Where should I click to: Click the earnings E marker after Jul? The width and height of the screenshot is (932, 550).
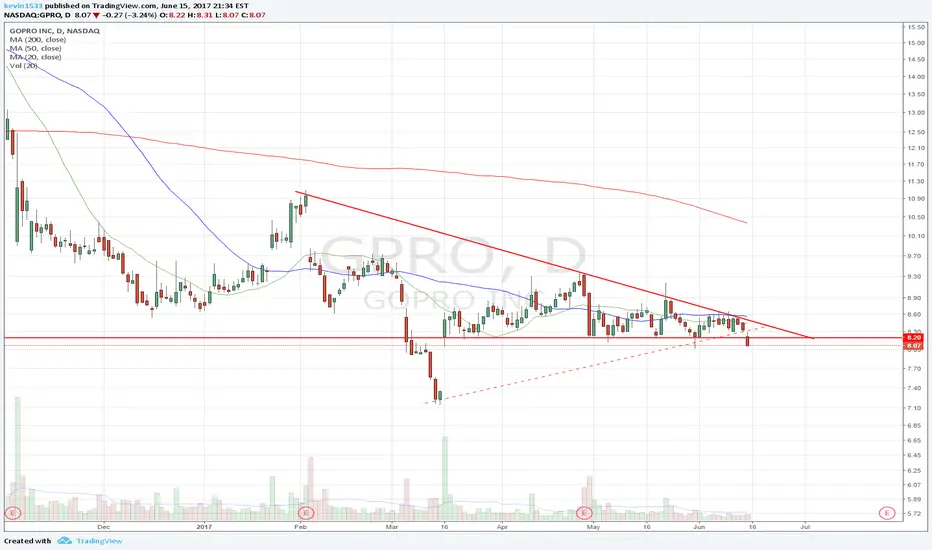point(886,513)
